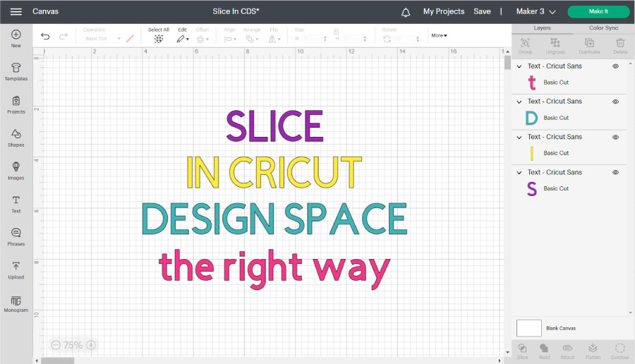This screenshot has width=635, height=364.
Task: Select the Text tool
Action: (x=16, y=205)
